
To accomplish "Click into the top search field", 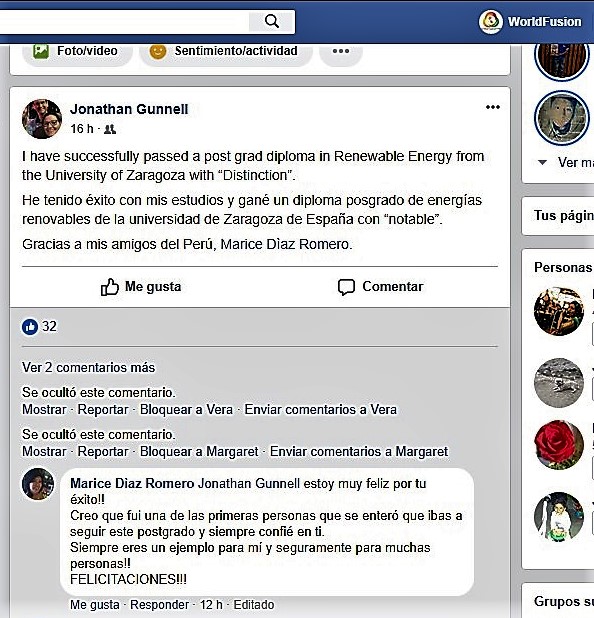I will (x=124, y=22).
